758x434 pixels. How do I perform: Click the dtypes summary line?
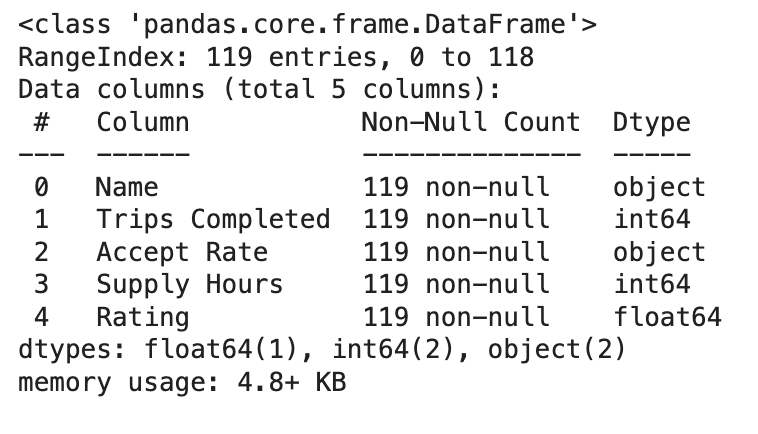tap(322, 349)
